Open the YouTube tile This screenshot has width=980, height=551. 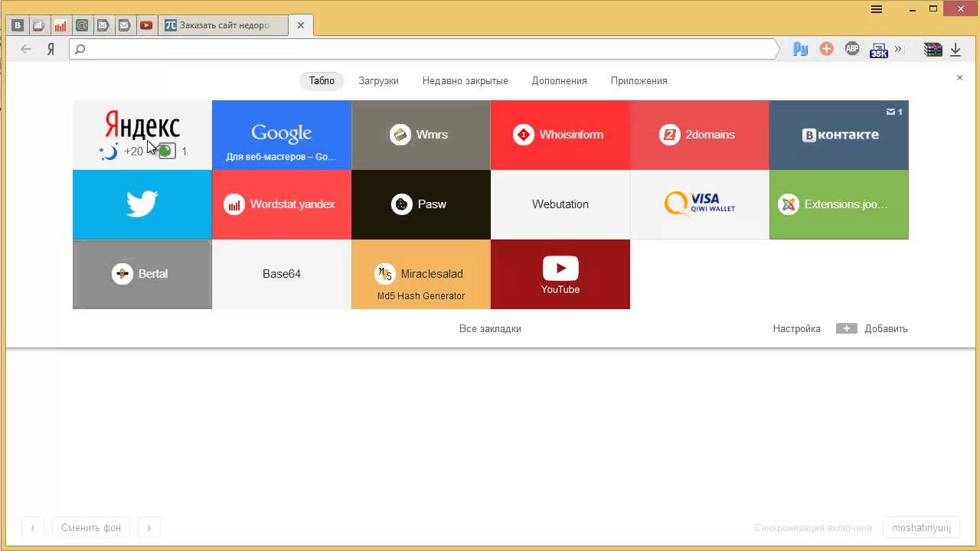tap(560, 274)
